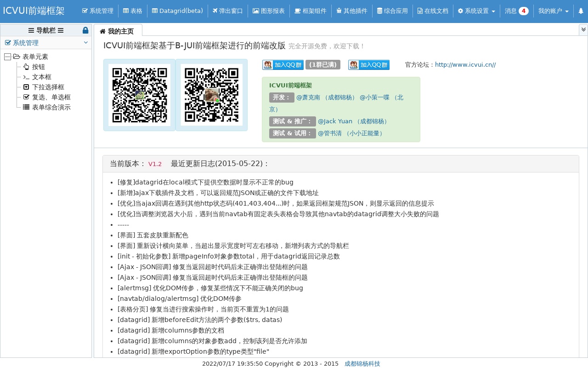Open the 文本框 tree item
The width and height of the screenshot is (588, 368).
42,77
